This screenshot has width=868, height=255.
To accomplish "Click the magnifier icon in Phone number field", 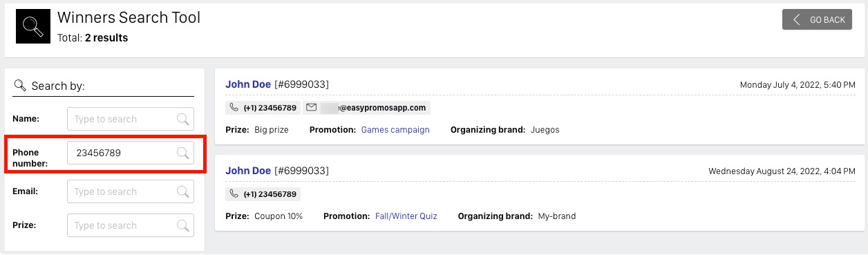I will click(x=182, y=153).
